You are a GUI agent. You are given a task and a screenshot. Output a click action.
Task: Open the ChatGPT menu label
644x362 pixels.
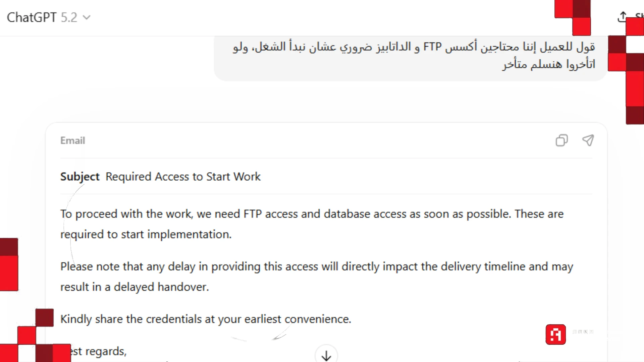point(32,17)
